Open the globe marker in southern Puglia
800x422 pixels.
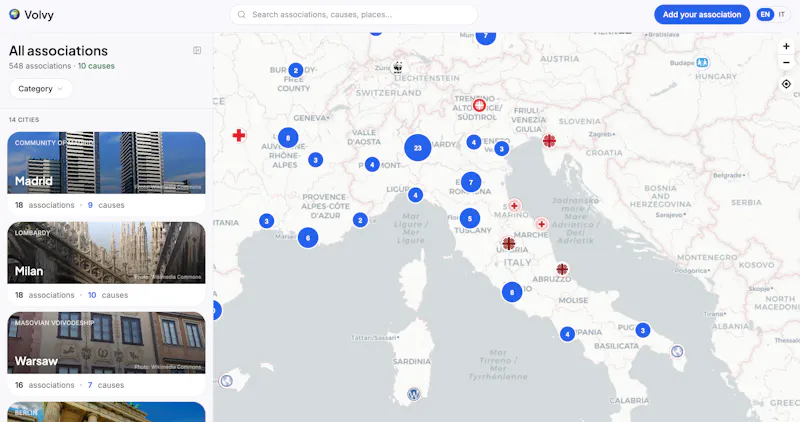click(677, 351)
